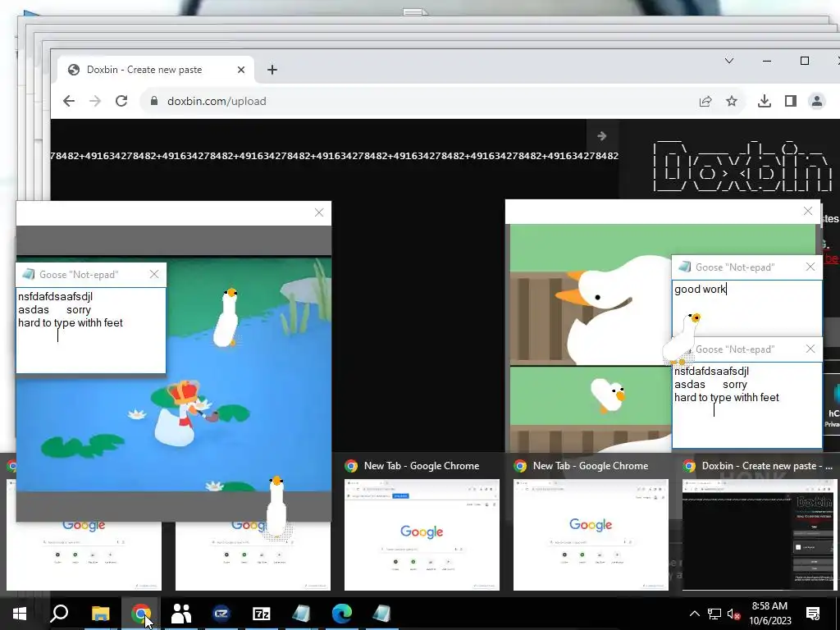Toggle Chrome side panel
This screenshot has width=840, height=630.
791,101
